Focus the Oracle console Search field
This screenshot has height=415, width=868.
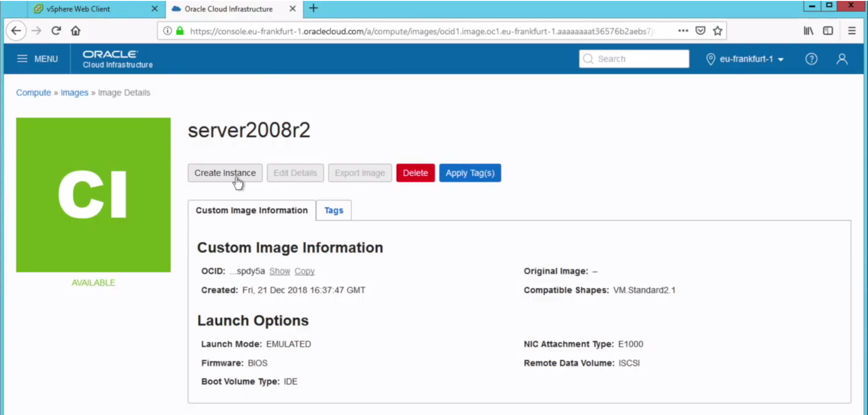pos(634,59)
